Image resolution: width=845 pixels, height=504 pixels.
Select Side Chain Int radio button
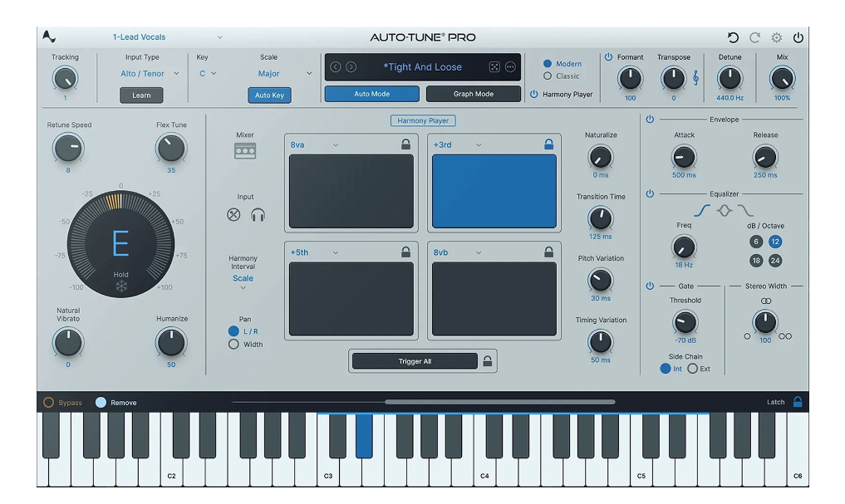pyautogui.click(x=665, y=369)
